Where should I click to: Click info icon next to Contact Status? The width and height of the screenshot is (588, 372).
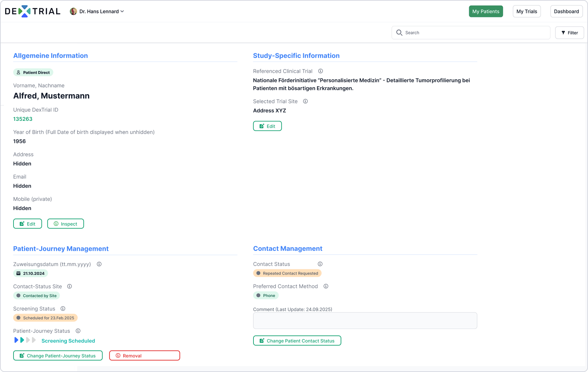click(x=320, y=264)
